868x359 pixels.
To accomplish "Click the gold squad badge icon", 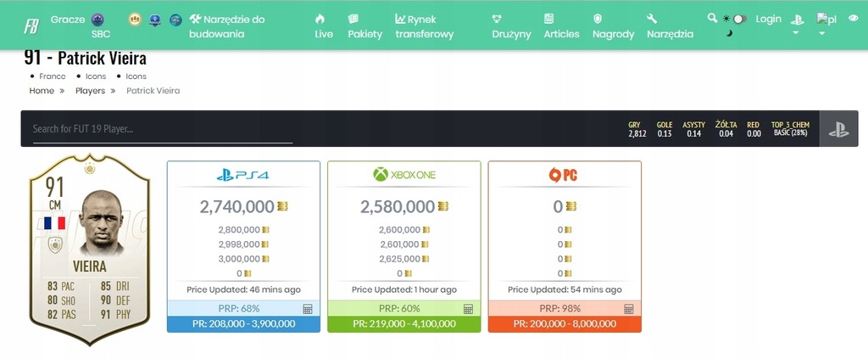I will click(x=135, y=20).
